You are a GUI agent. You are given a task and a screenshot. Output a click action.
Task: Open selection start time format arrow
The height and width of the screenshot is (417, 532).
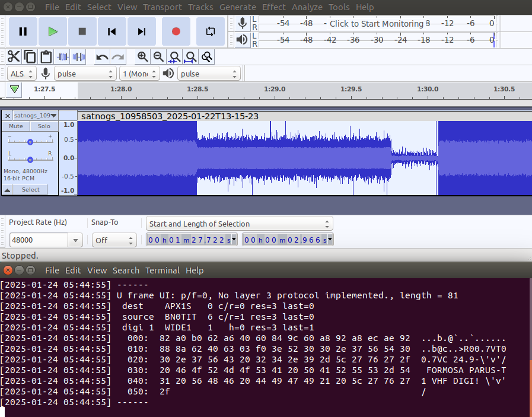[234, 240]
